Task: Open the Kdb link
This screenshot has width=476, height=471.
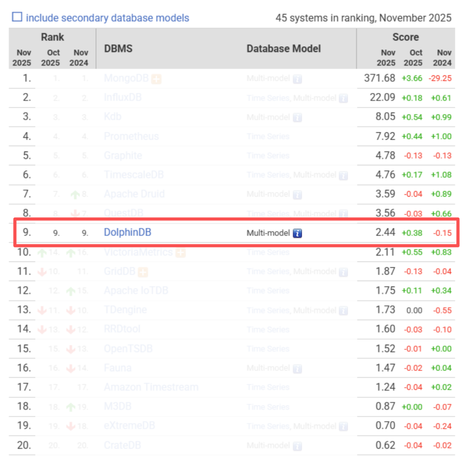Action: click(x=113, y=116)
